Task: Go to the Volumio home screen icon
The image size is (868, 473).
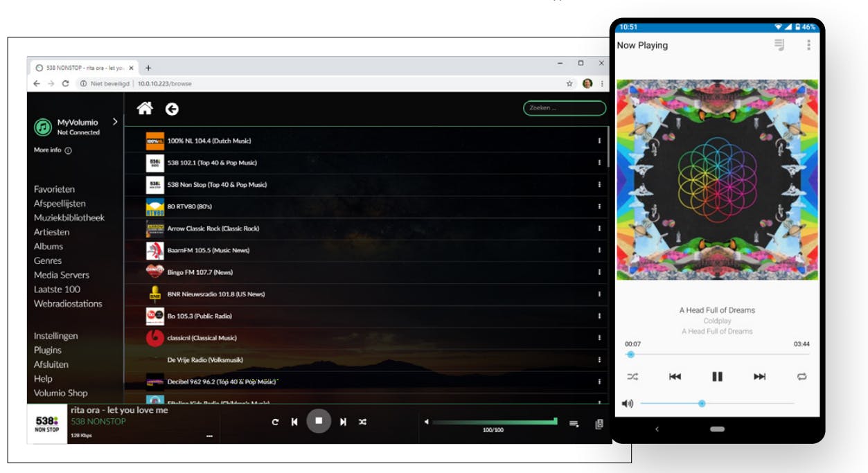Action: pos(145,108)
